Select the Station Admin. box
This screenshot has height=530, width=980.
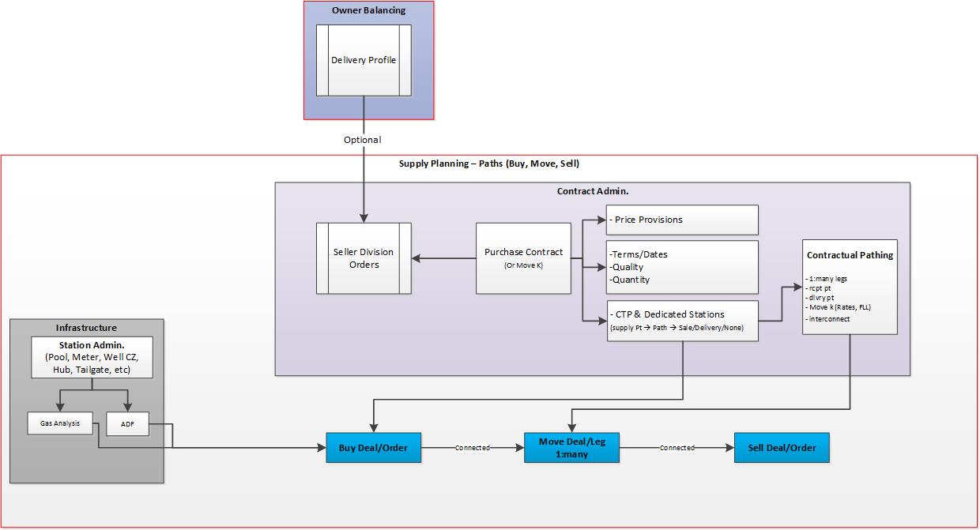pos(92,357)
